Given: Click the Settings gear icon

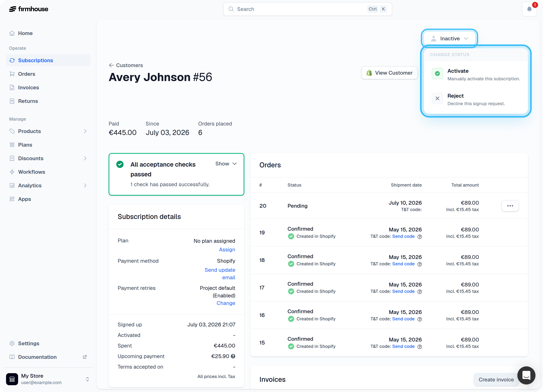Looking at the screenshot, I should [x=12, y=343].
